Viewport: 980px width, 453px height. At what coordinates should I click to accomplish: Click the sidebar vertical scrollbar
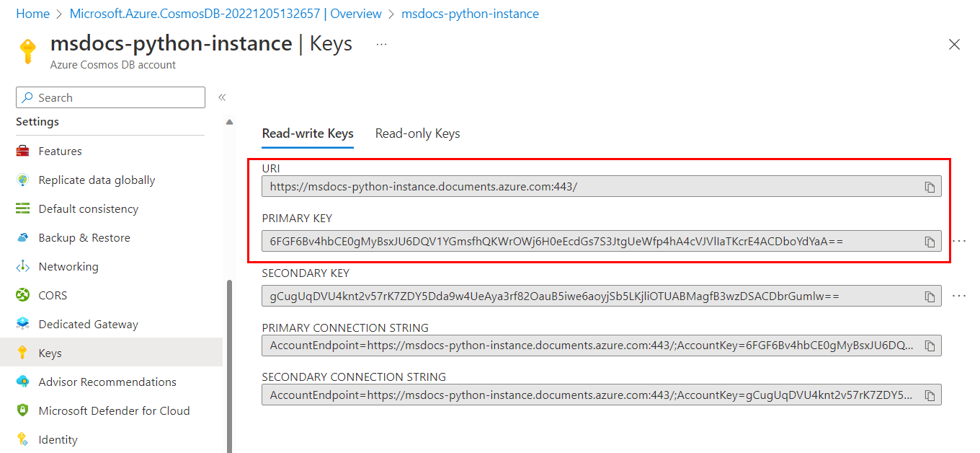230,361
